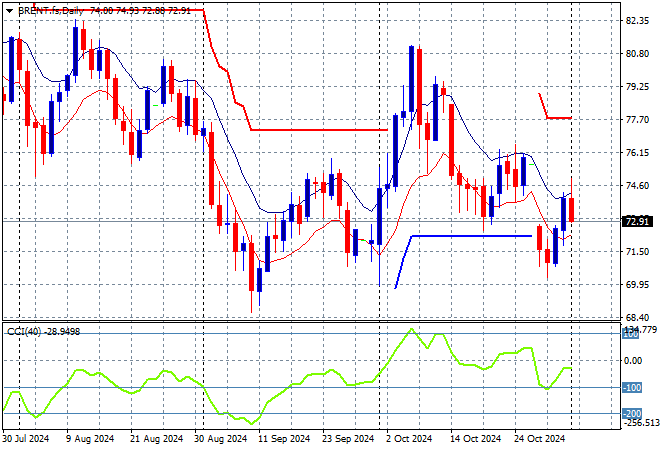This screenshot has width=660, height=450.
Task: Select the horizontal red resistance line at 77.3
Action: click(x=320, y=130)
